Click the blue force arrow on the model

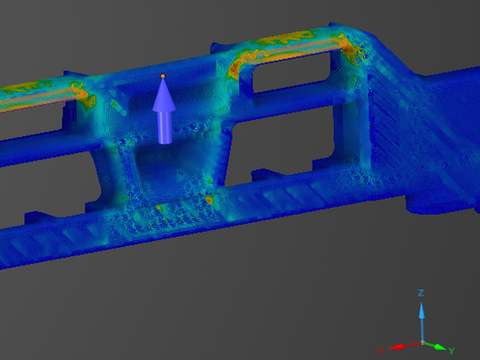tap(164, 111)
